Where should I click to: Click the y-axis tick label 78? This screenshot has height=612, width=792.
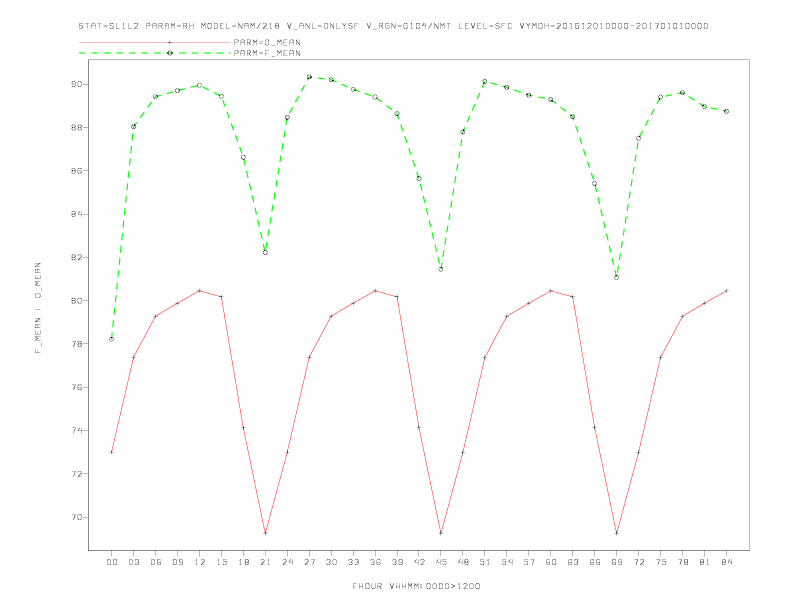[x=77, y=344]
